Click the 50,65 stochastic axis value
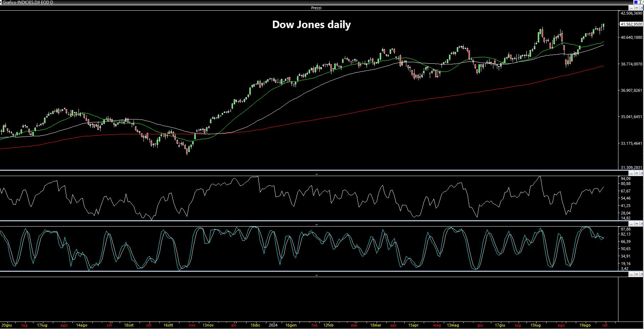Image resolution: width=644 pixels, height=329 pixels. click(x=626, y=249)
